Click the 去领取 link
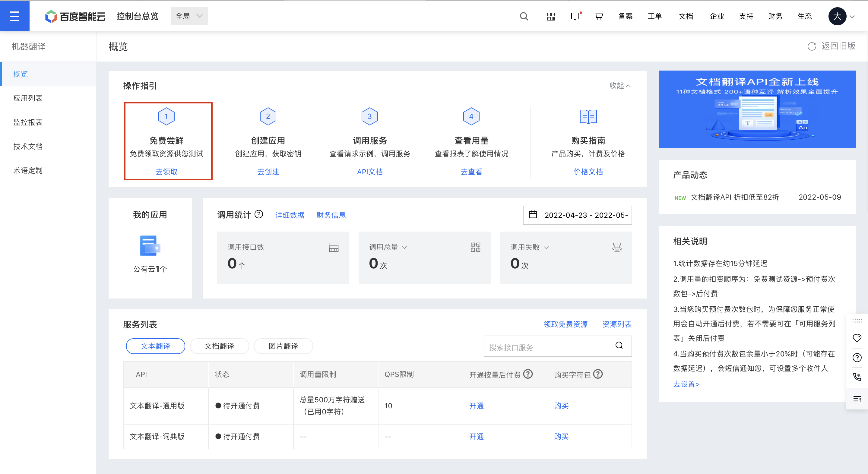 (166, 172)
